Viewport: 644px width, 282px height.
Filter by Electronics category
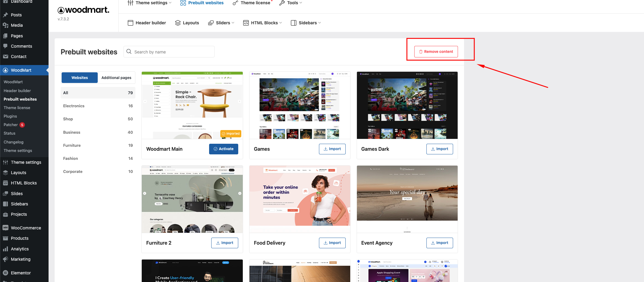[x=98, y=106]
